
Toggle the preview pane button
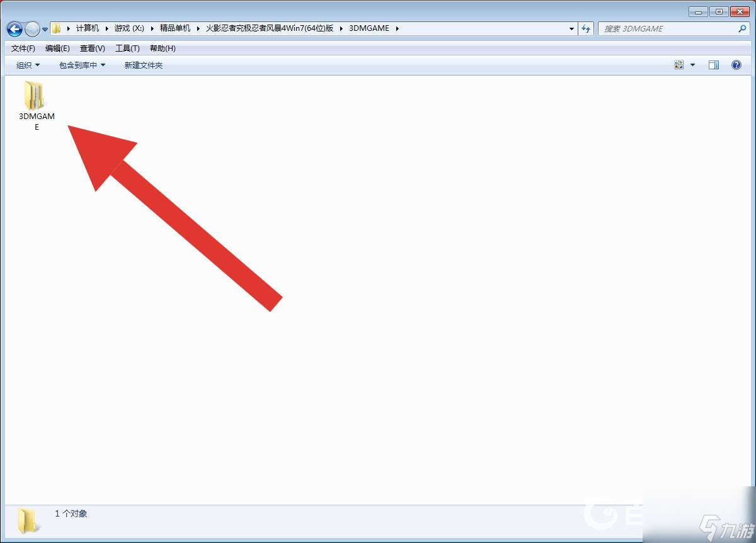click(714, 65)
